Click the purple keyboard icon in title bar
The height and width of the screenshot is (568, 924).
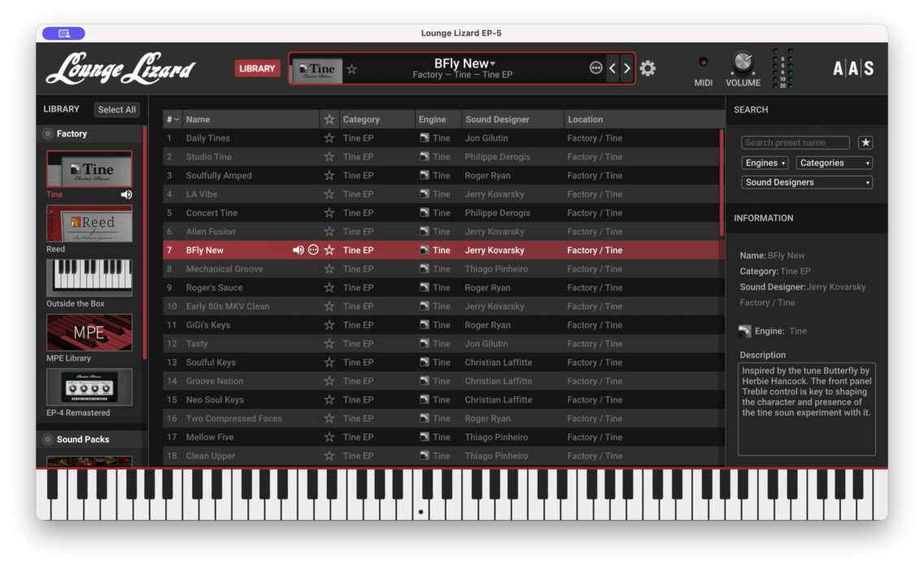point(64,33)
